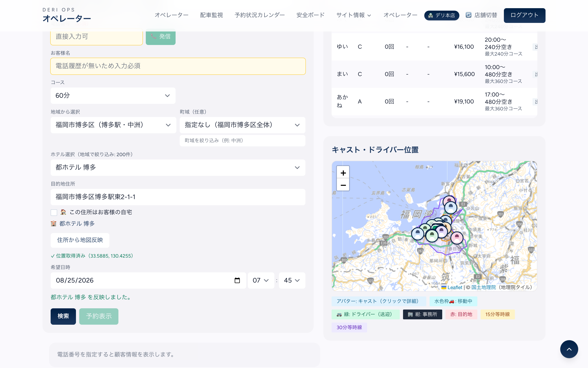The image size is (588, 368).
Task: Focus the お客様名 input field
Action: [x=178, y=66]
